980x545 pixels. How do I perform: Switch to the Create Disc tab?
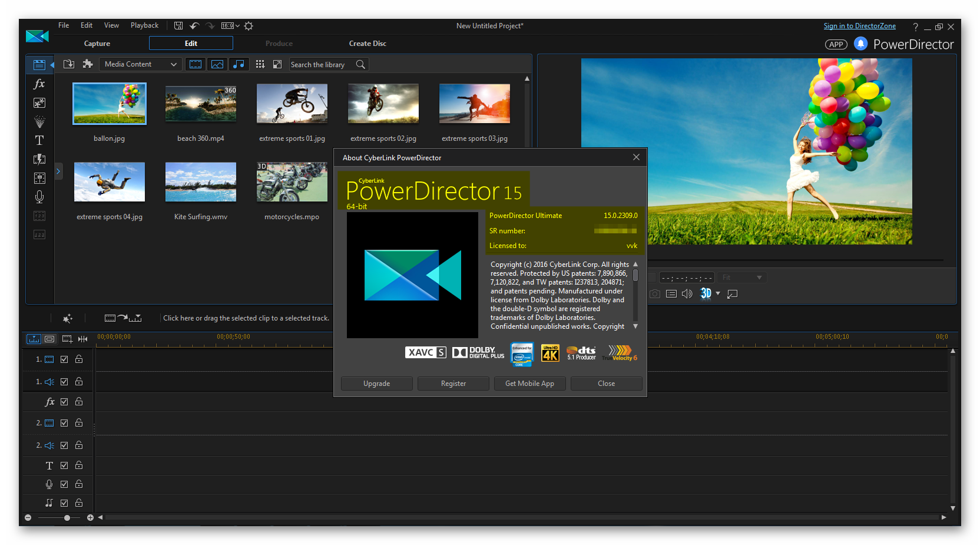click(x=367, y=44)
